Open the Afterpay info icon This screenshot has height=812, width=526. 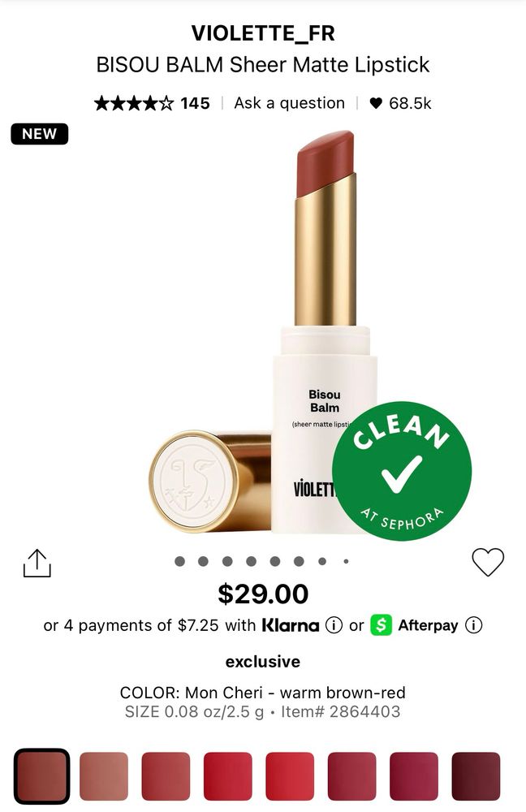474,625
